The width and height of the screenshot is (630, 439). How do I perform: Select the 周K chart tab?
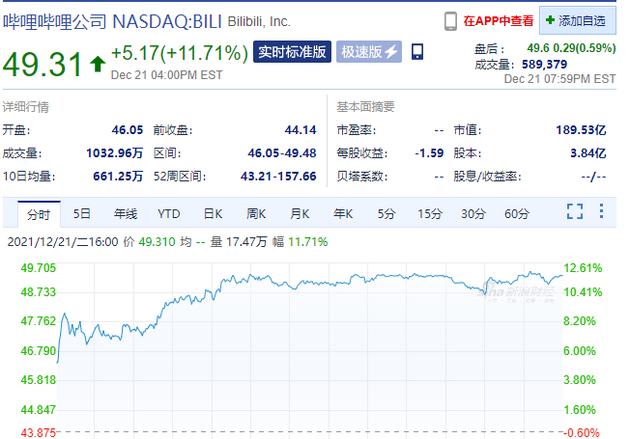tap(256, 214)
